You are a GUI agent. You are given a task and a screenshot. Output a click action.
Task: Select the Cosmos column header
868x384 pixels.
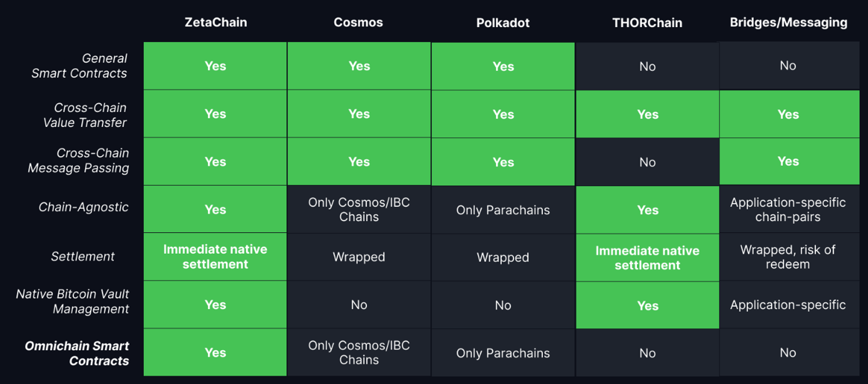358,23
